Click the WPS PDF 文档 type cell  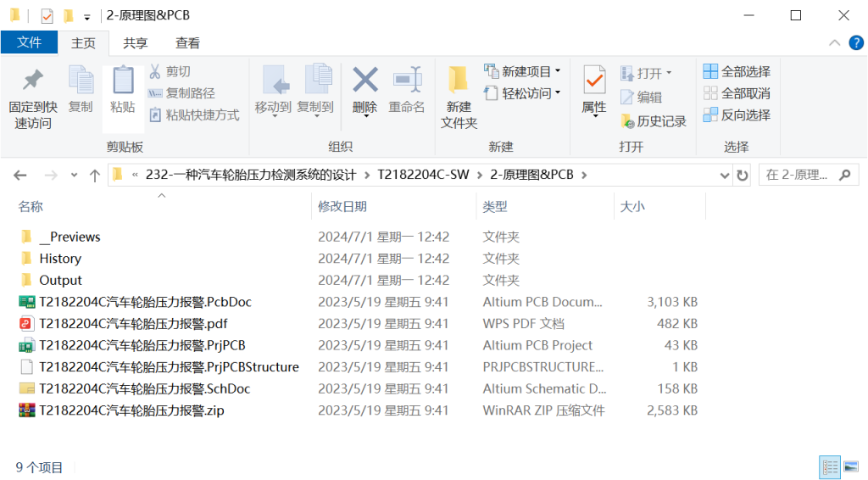[524, 323]
